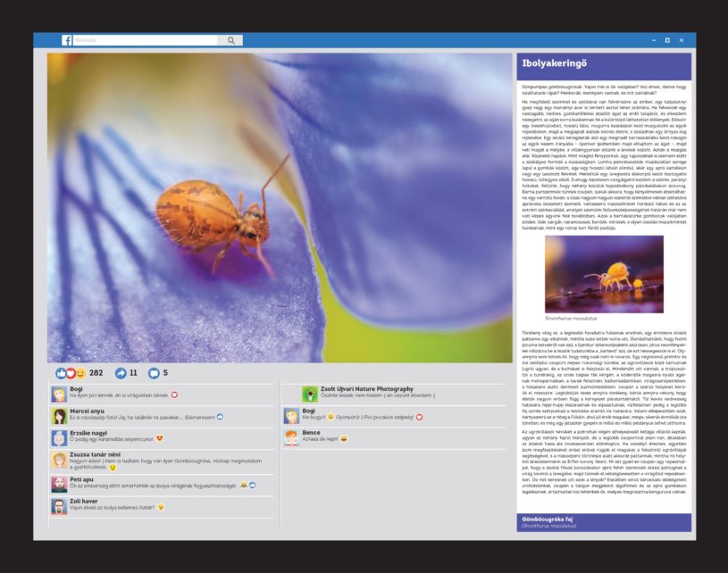The height and width of the screenshot is (573, 728).
Task: Click Zoli haver's profile avatar
Action: pyautogui.click(x=59, y=506)
